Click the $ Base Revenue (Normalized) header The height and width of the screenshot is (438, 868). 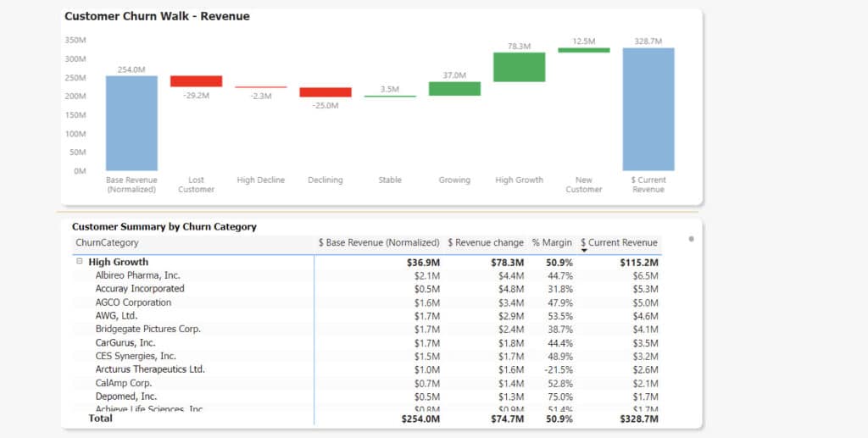pos(379,243)
